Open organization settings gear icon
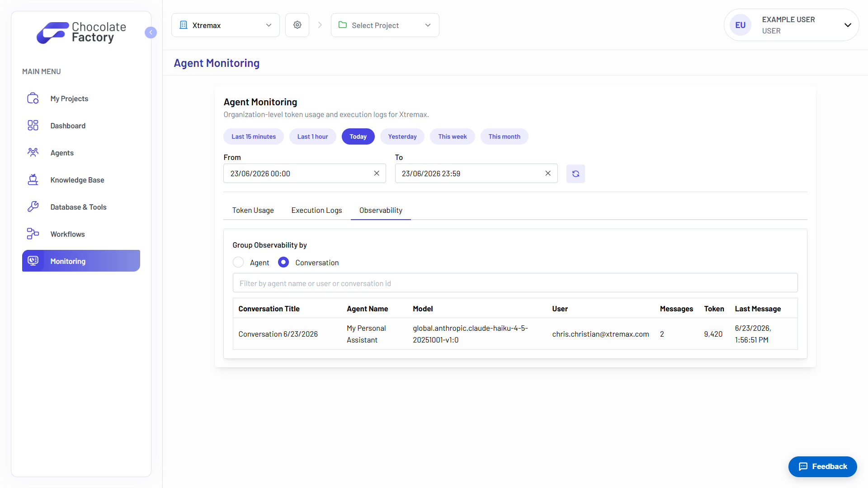Viewport: 868px width, 488px height. point(297,25)
